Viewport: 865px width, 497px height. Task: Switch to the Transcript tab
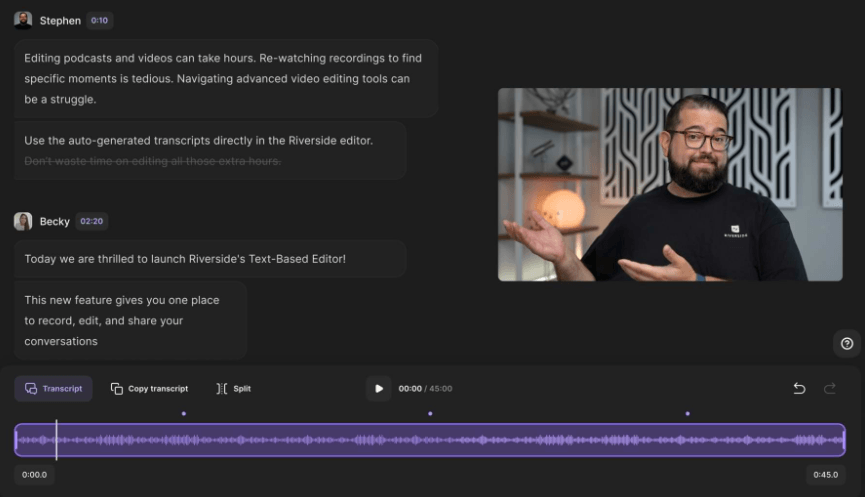tap(54, 388)
